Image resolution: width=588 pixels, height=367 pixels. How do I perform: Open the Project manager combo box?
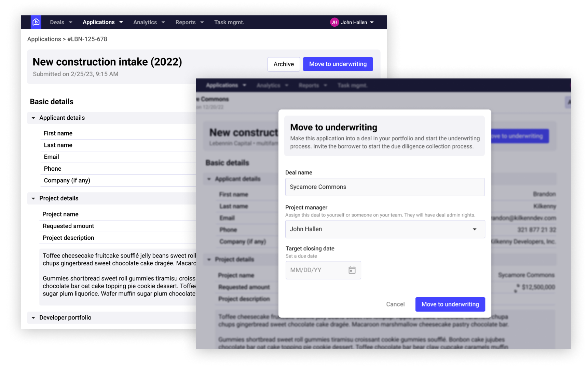[385, 229]
